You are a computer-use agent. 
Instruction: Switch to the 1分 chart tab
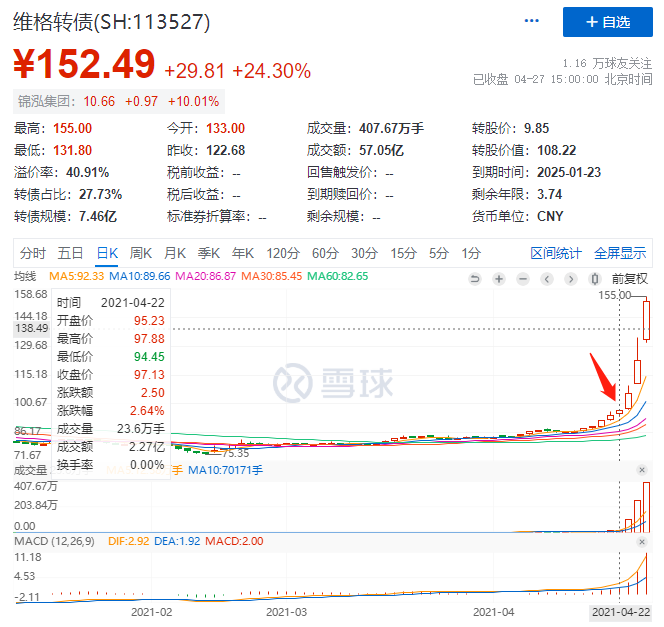[x=471, y=253]
